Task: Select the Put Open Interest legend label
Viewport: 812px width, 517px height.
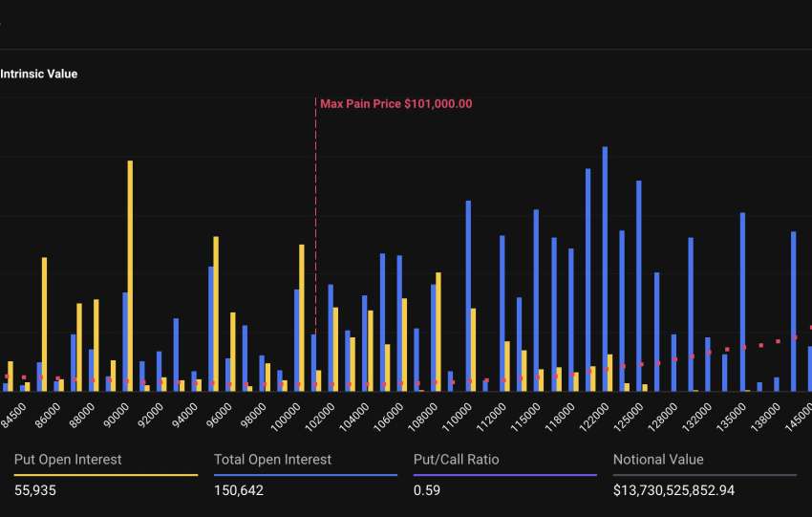Action: click(x=68, y=460)
